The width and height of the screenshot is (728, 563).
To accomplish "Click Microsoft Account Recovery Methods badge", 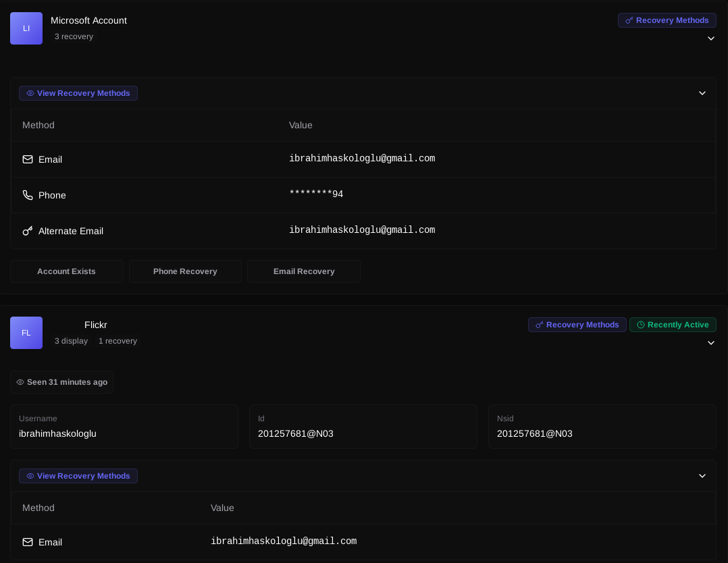I will (667, 20).
